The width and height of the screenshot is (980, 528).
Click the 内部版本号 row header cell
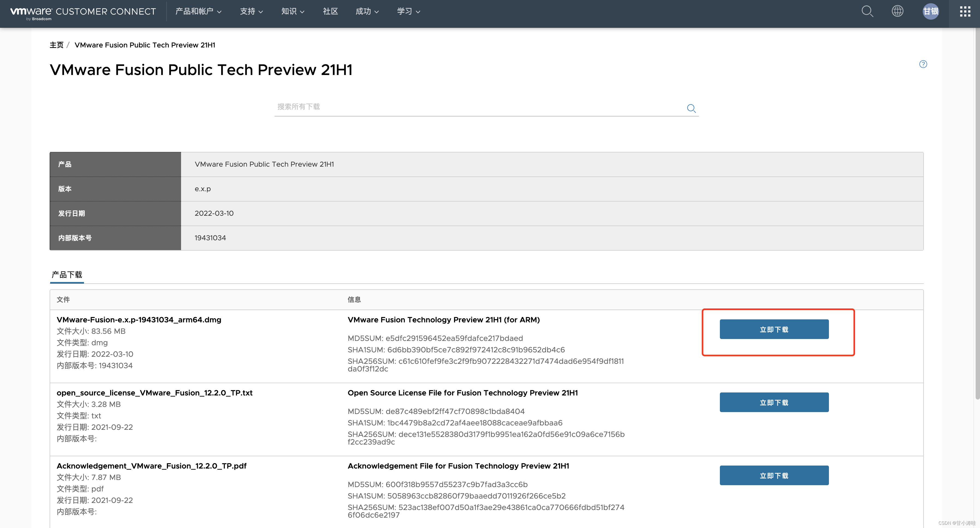(115, 238)
